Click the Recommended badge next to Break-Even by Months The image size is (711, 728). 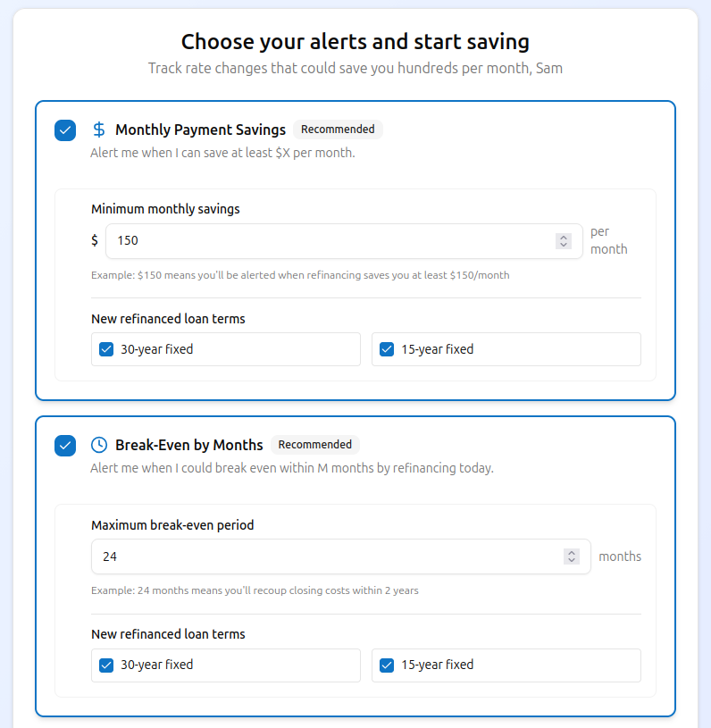(314, 444)
